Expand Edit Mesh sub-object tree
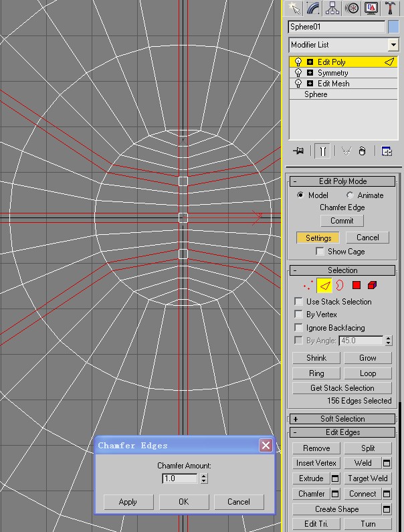 [x=310, y=84]
